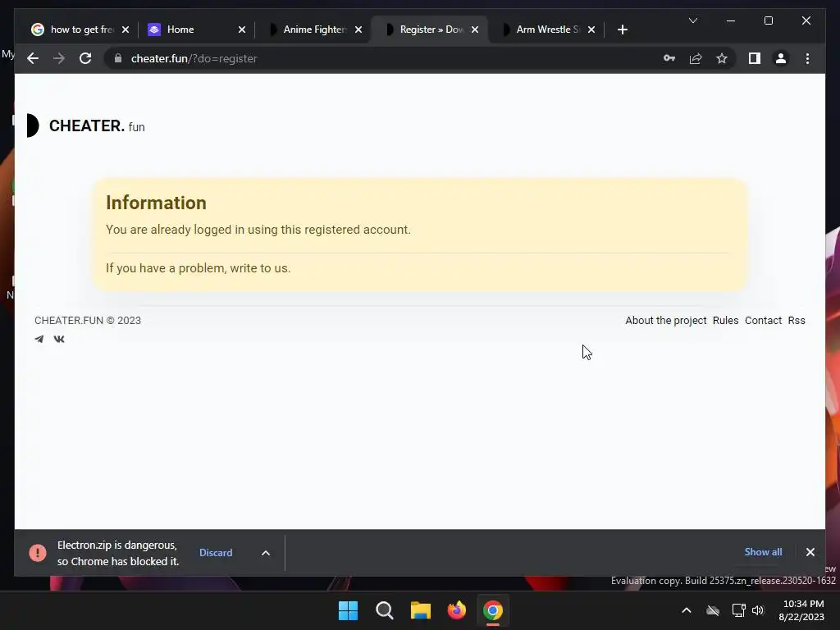Open Chrome's three-dot menu
Viewport: 840px width, 630px height.
pos(807,58)
